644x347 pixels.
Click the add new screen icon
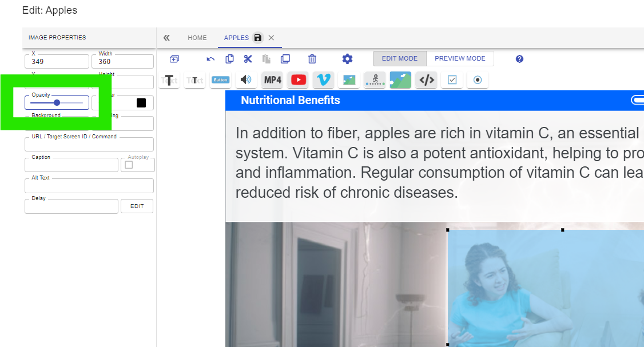[174, 59]
